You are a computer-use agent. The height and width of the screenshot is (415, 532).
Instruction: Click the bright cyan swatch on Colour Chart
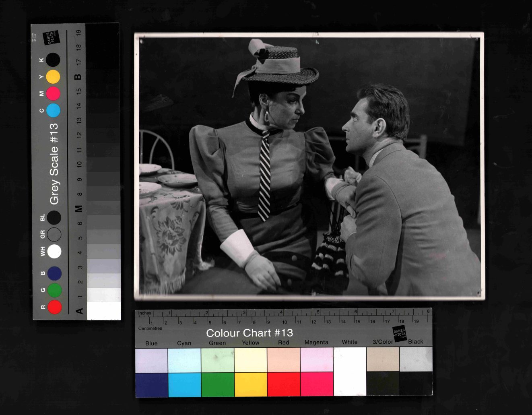(x=184, y=384)
